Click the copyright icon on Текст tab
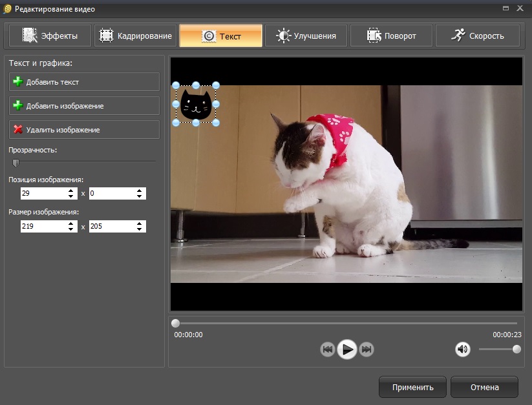532x405 pixels. click(x=209, y=36)
